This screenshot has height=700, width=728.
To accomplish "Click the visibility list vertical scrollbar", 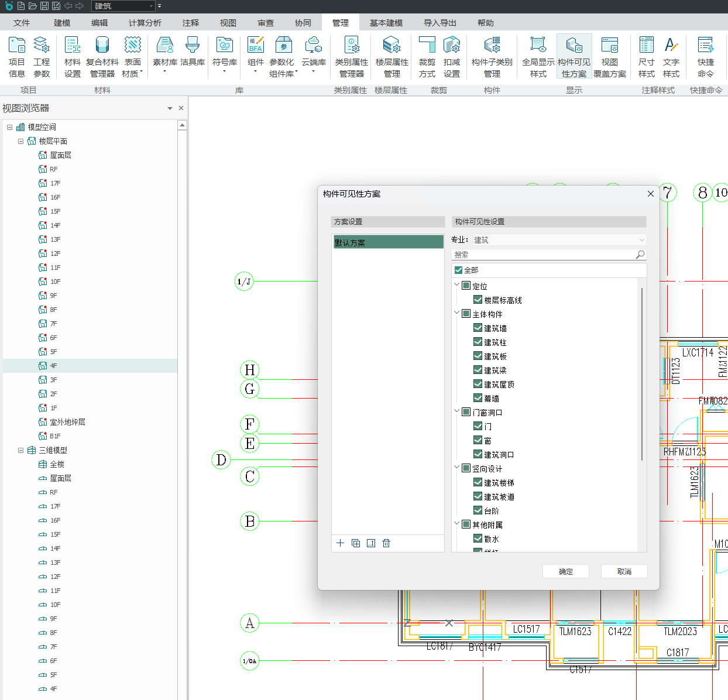I will pos(642,375).
